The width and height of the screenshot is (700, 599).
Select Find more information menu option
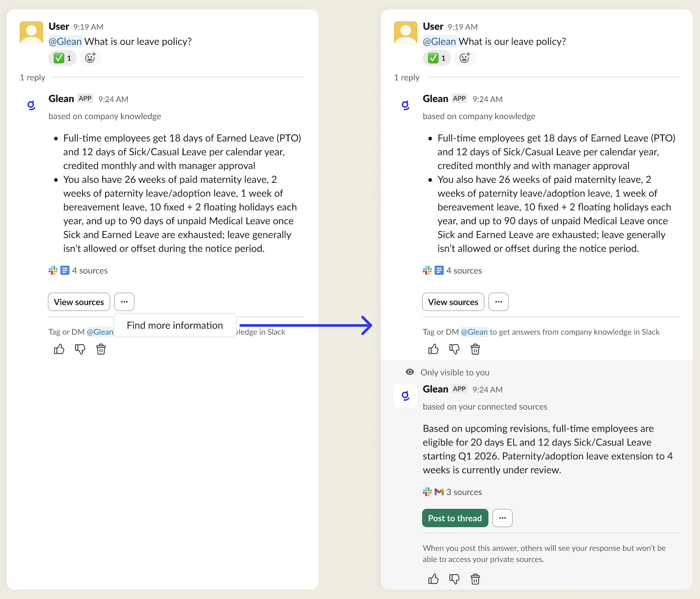click(x=175, y=325)
